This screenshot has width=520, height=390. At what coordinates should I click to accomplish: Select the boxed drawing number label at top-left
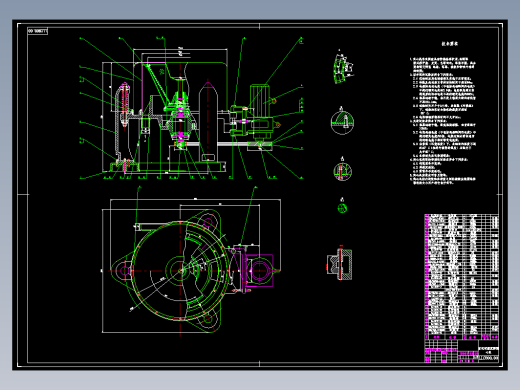click(x=38, y=31)
